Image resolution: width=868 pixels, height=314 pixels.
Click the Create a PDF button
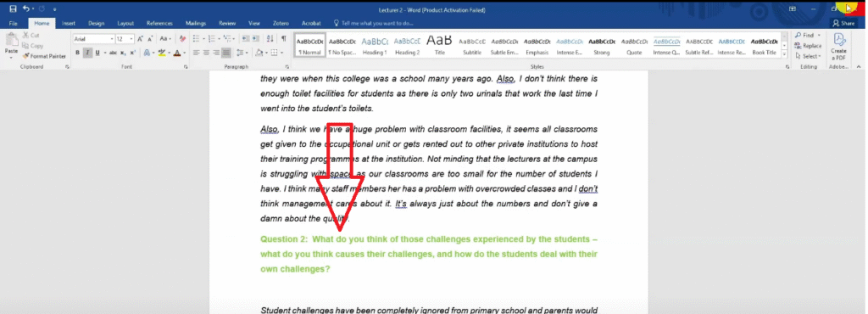tap(838, 47)
